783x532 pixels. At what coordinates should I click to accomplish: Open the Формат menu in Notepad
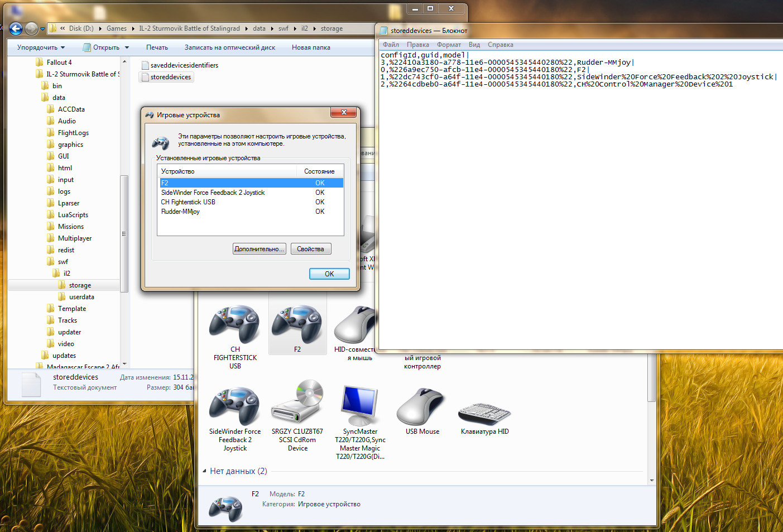[449, 45]
